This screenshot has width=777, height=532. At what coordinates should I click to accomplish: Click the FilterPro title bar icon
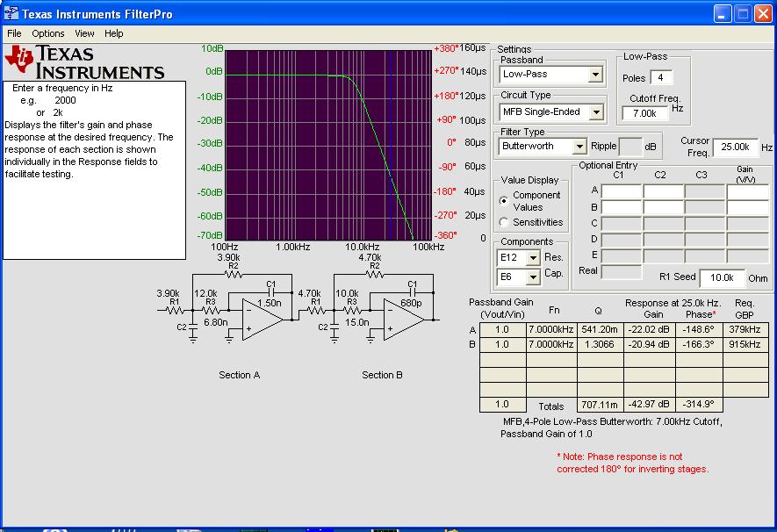(x=11, y=14)
